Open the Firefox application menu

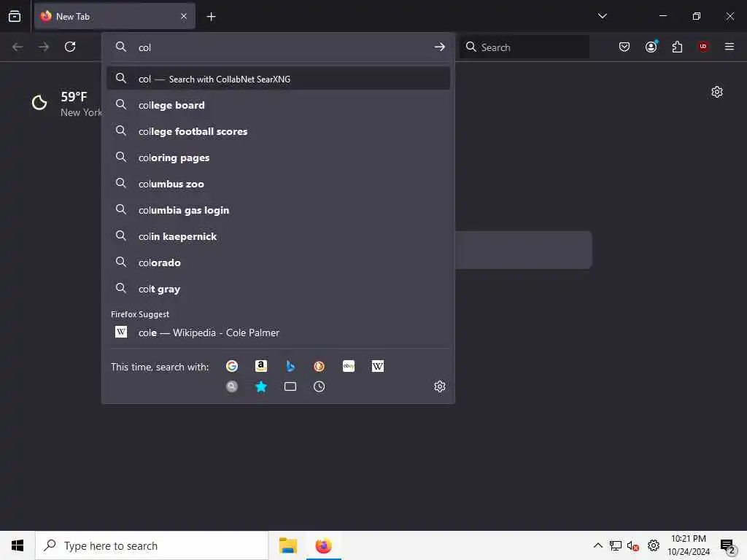pyautogui.click(x=729, y=47)
